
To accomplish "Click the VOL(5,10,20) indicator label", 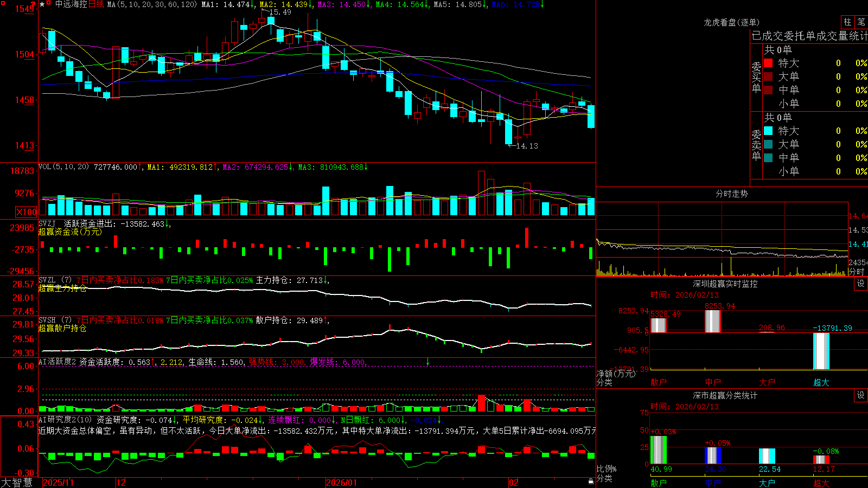I will click(x=64, y=167).
